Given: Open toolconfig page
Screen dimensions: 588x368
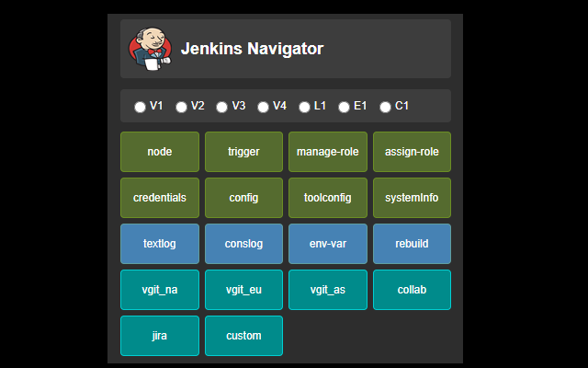Looking at the screenshot, I should [328, 198].
